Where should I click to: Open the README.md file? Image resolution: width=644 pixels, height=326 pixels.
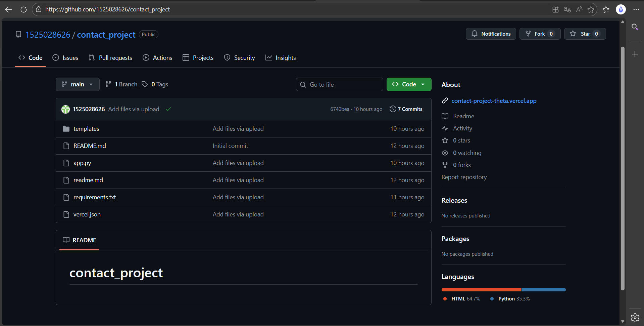point(90,146)
